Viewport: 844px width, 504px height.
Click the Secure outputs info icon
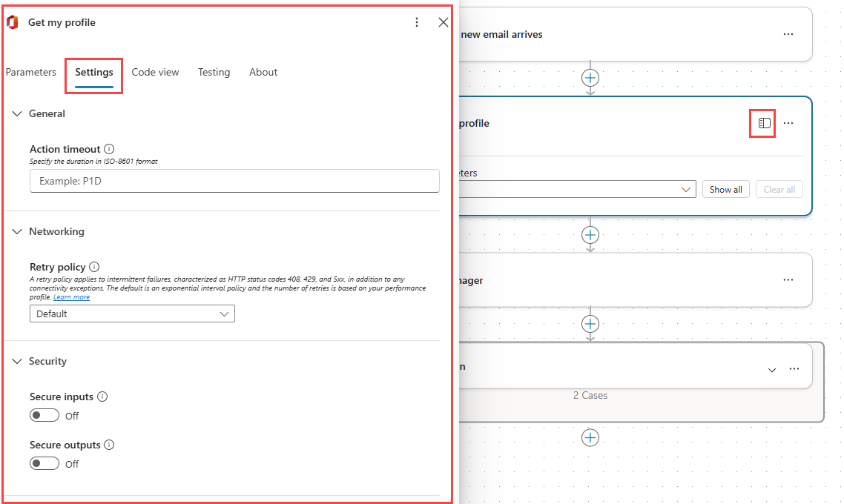(109, 445)
